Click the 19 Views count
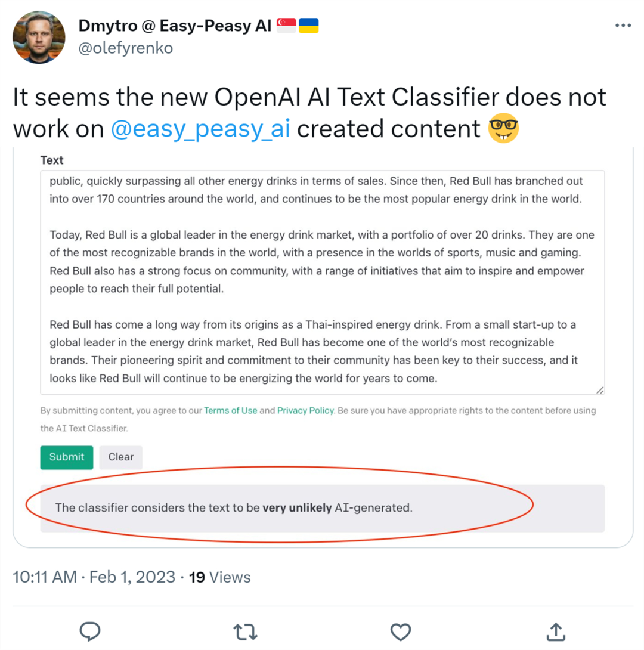This screenshot has height=650, width=644. (x=219, y=577)
